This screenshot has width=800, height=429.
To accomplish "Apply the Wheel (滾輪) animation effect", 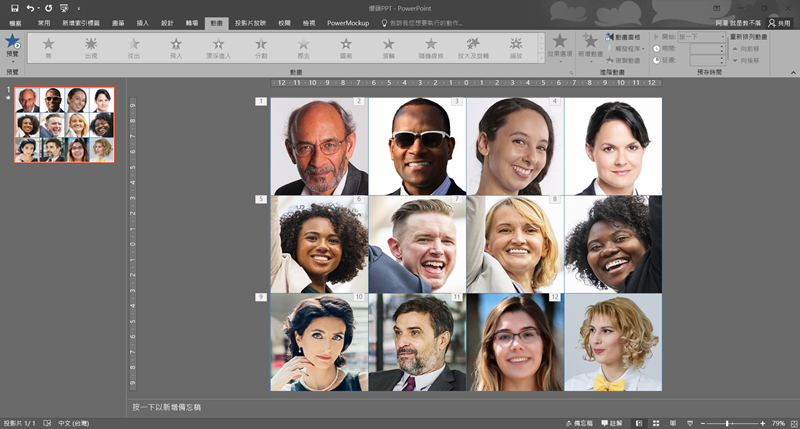I will click(x=388, y=46).
